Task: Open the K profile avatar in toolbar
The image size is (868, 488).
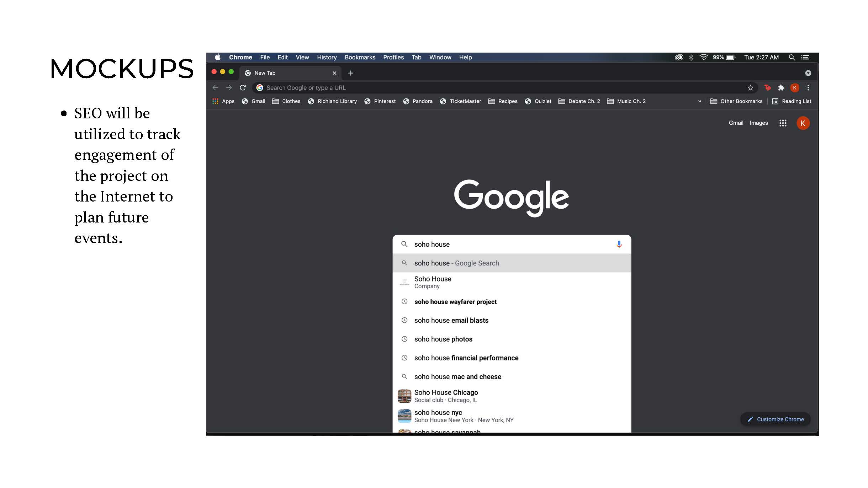Action: click(x=795, y=88)
